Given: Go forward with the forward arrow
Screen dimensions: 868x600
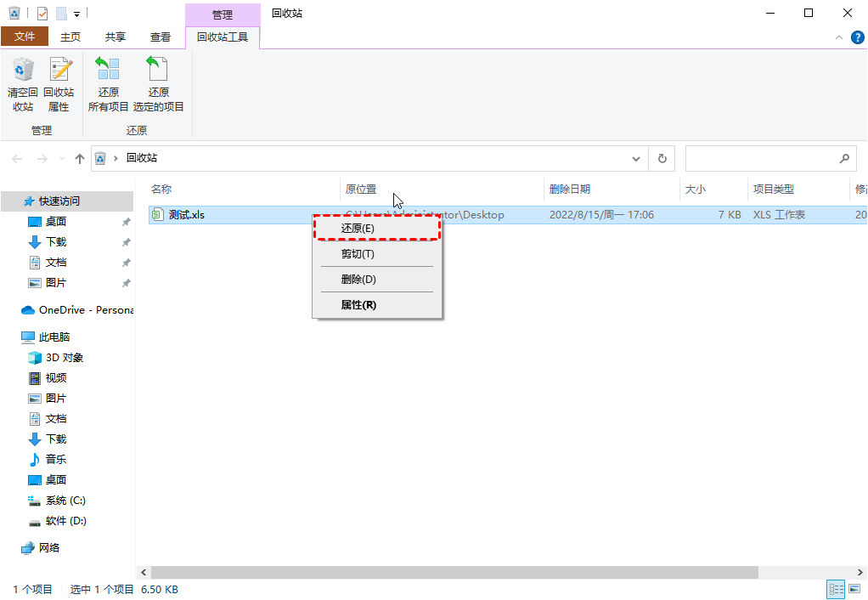Looking at the screenshot, I should tap(42, 159).
